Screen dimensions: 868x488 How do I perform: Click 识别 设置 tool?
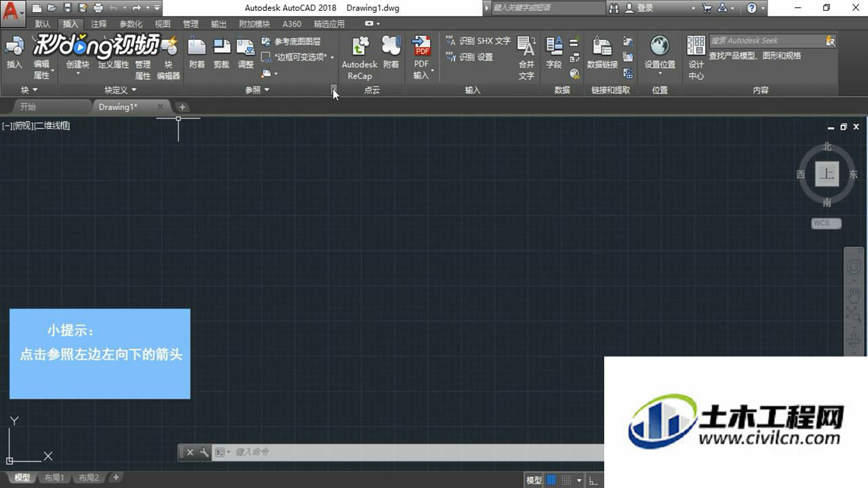click(x=469, y=57)
